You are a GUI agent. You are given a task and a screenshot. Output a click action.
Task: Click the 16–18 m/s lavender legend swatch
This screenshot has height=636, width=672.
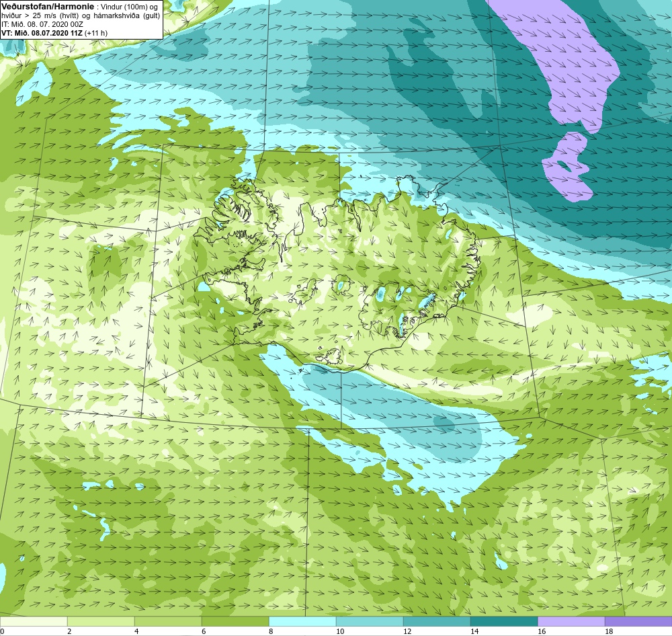point(571,621)
